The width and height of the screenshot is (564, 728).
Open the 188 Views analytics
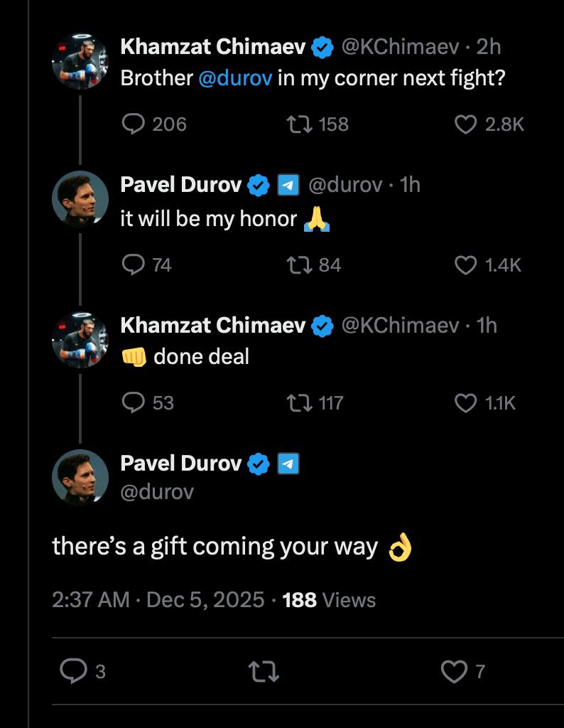[x=329, y=600]
